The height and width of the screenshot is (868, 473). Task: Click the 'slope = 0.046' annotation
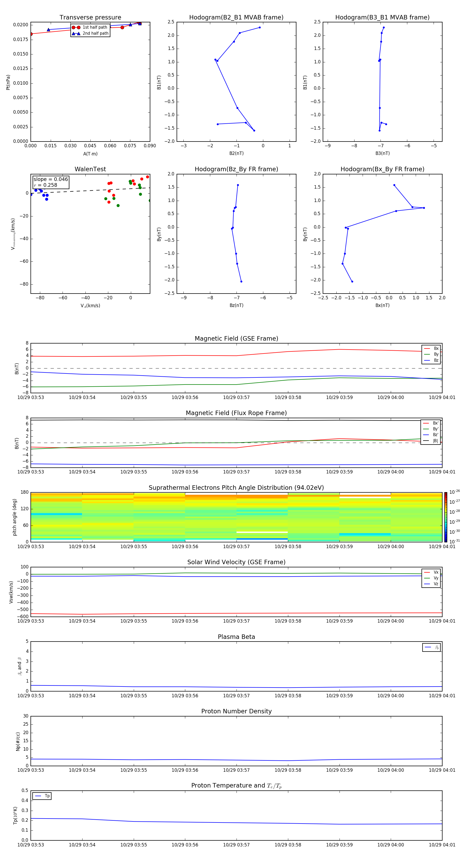50,179
